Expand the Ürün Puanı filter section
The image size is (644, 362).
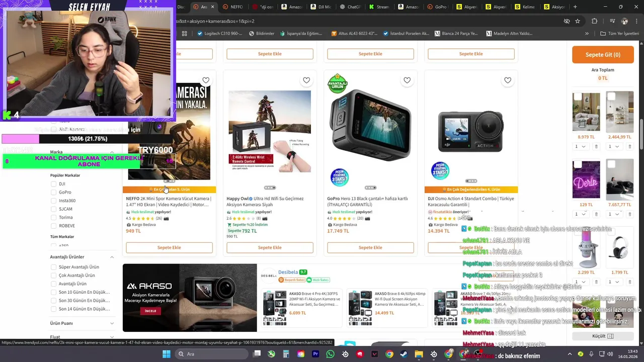[112, 323]
